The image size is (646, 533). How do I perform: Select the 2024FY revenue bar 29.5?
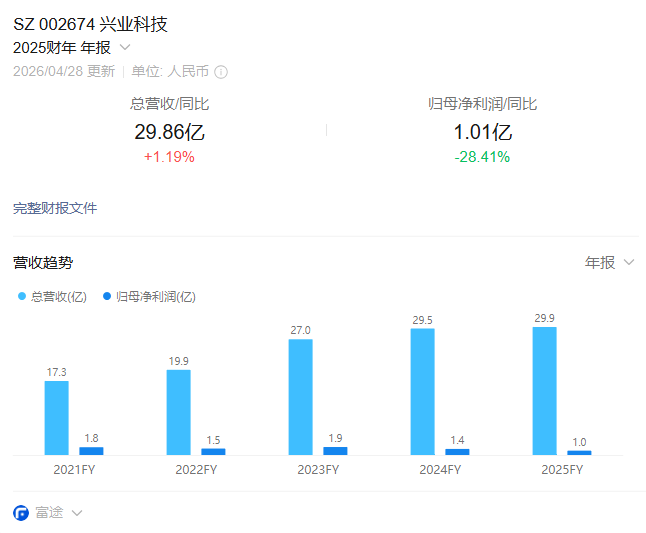tap(422, 392)
